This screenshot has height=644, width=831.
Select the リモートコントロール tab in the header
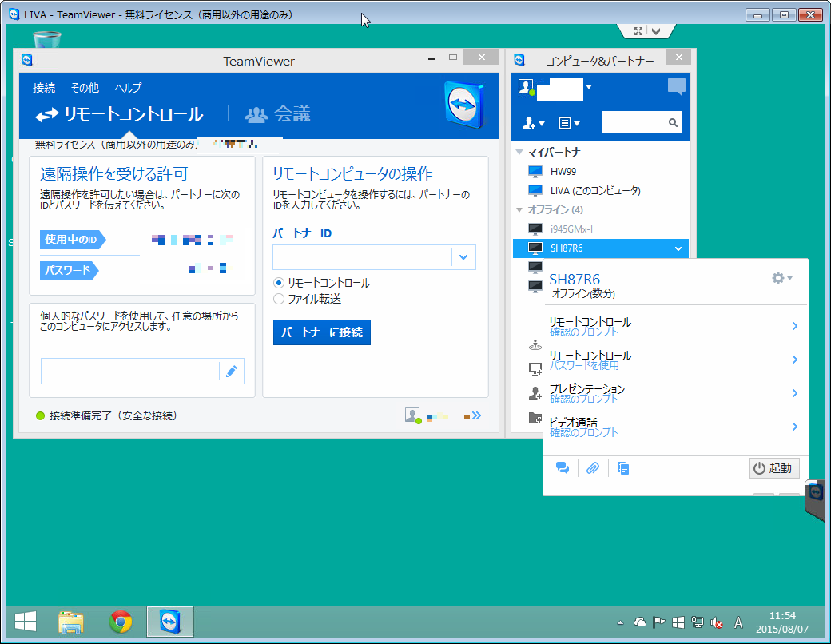click(x=119, y=114)
